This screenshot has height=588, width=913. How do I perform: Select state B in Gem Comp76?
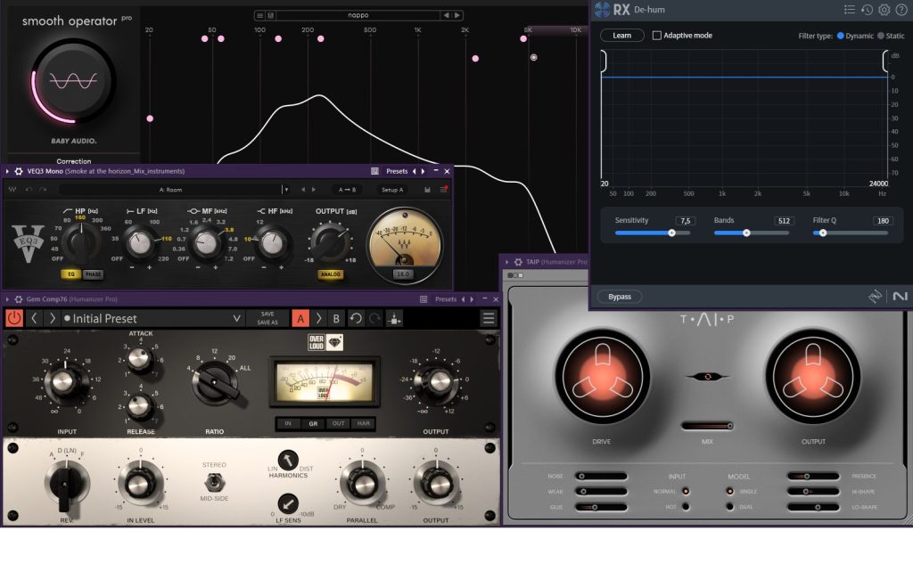tap(336, 318)
